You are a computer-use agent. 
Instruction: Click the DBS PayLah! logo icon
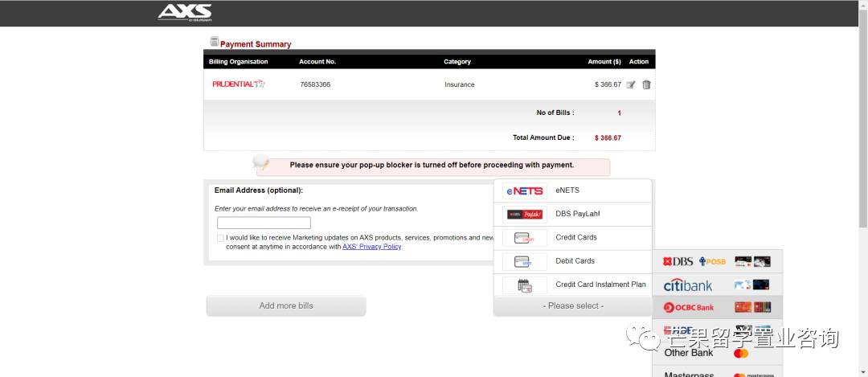[524, 215]
